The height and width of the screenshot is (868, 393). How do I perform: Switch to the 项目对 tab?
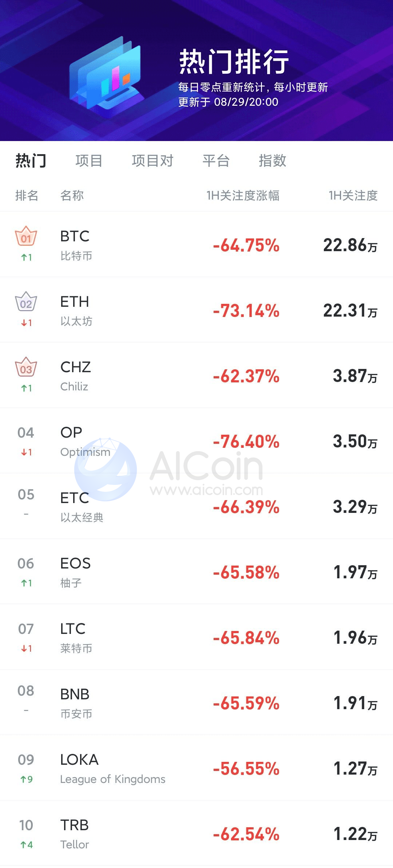click(x=153, y=160)
